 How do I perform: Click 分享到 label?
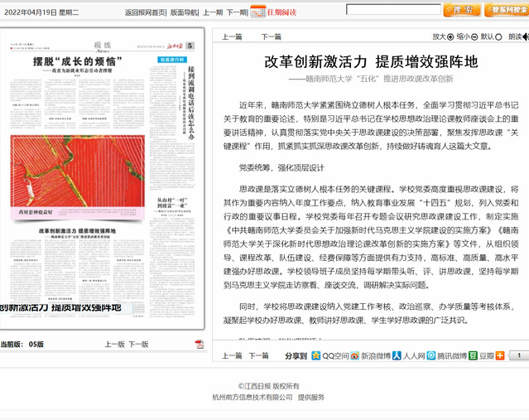296,356
